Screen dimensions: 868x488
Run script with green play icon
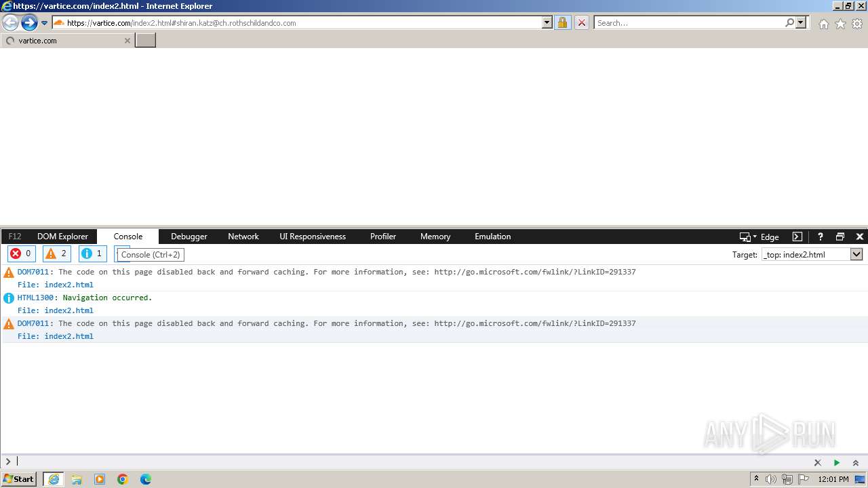point(836,462)
